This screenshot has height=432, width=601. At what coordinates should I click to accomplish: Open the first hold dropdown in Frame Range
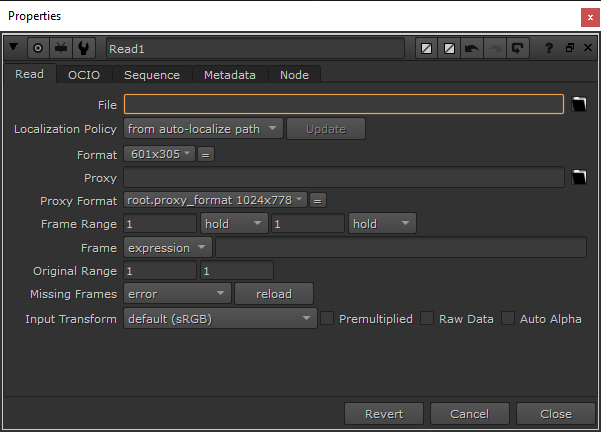click(234, 223)
